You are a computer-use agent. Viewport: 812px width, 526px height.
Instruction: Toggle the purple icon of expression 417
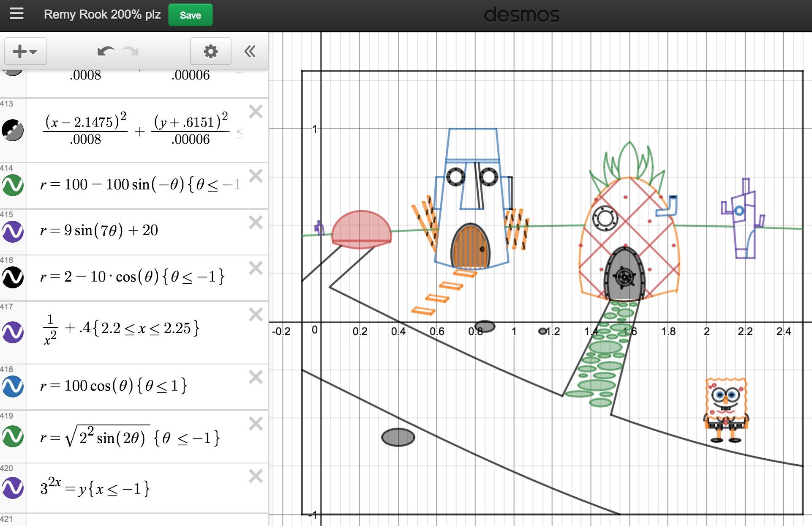pos(13,332)
